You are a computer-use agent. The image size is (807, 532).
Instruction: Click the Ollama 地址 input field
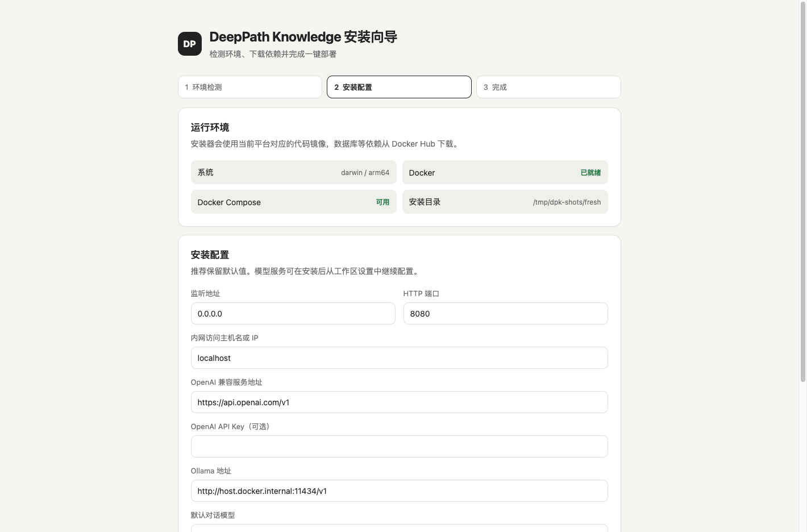pos(400,491)
